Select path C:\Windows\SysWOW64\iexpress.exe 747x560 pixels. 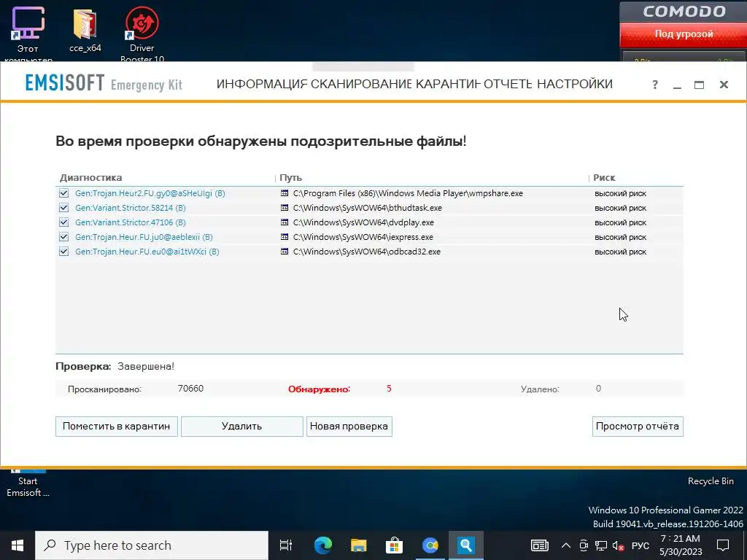click(x=363, y=237)
